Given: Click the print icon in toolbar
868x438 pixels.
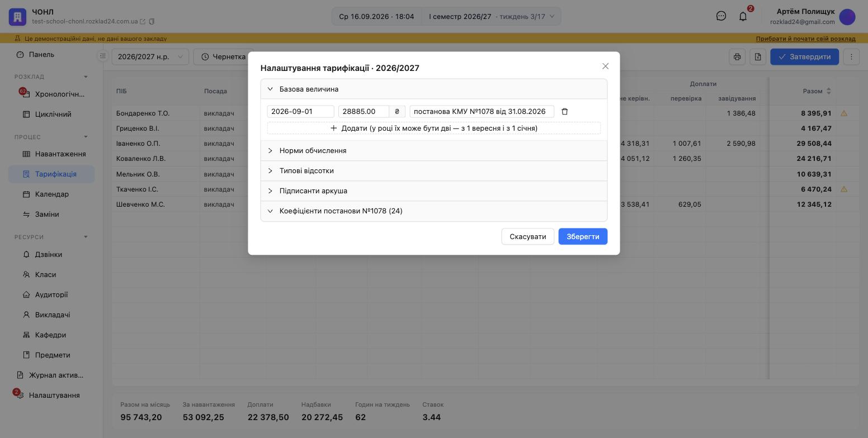Looking at the screenshot, I should [x=737, y=56].
